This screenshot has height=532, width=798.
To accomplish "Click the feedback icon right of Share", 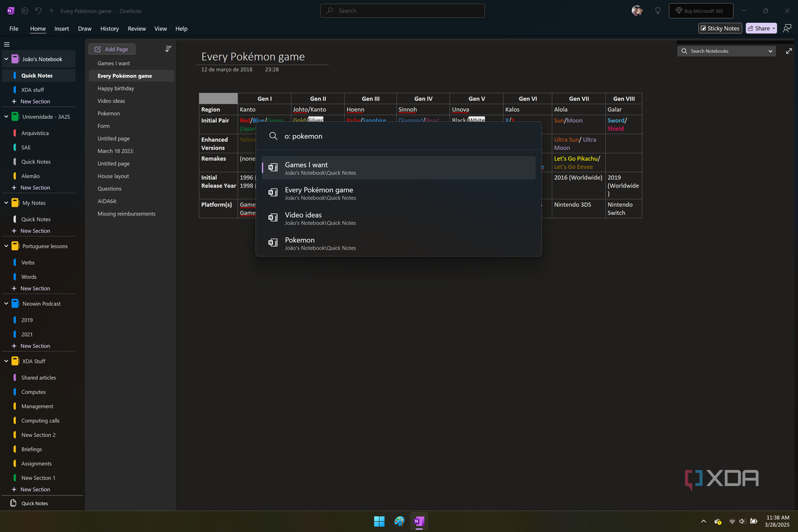I will (x=787, y=28).
